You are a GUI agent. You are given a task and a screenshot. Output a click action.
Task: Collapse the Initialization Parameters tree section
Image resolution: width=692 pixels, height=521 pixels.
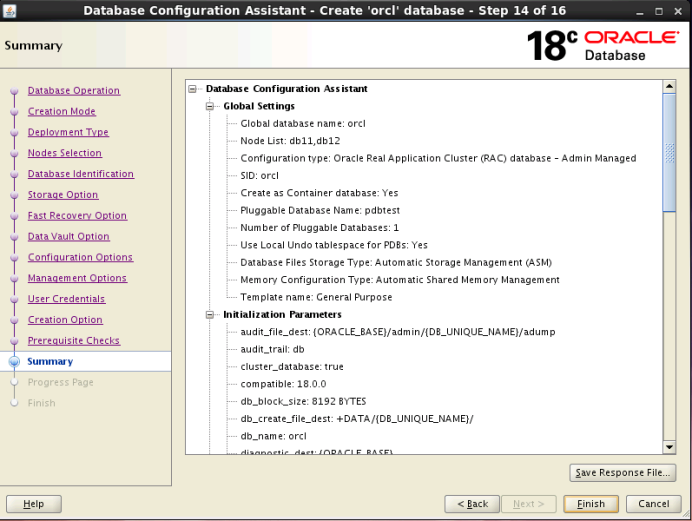211,315
